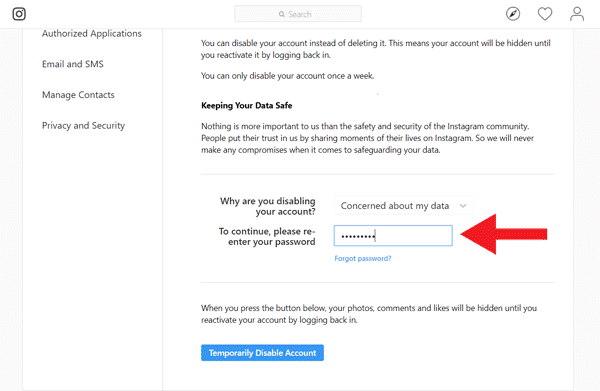The height and width of the screenshot is (391, 600).
Task: Click the chevron on the reason dropdown
Action: [463, 206]
